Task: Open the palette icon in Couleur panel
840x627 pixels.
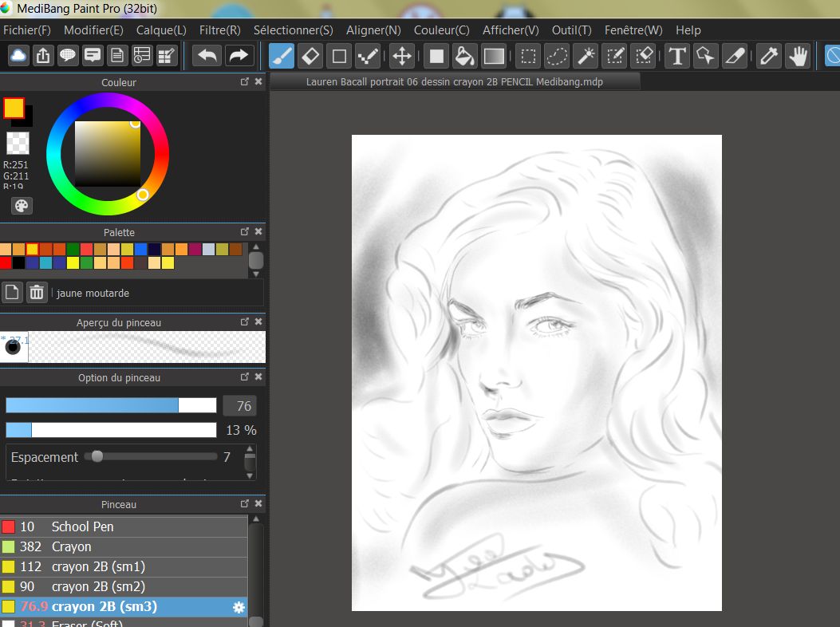Action: coord(22,206)
